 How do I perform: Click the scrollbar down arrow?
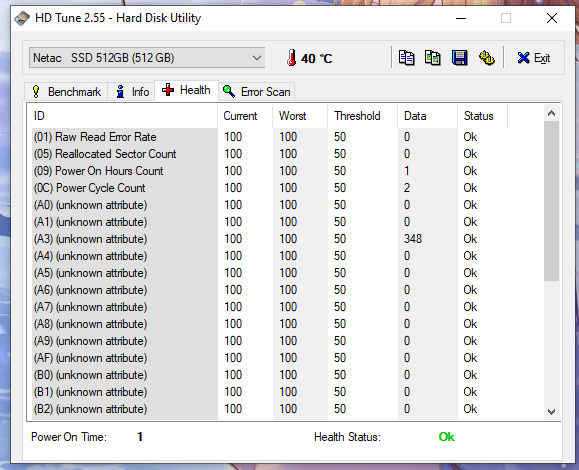point(551,411)
